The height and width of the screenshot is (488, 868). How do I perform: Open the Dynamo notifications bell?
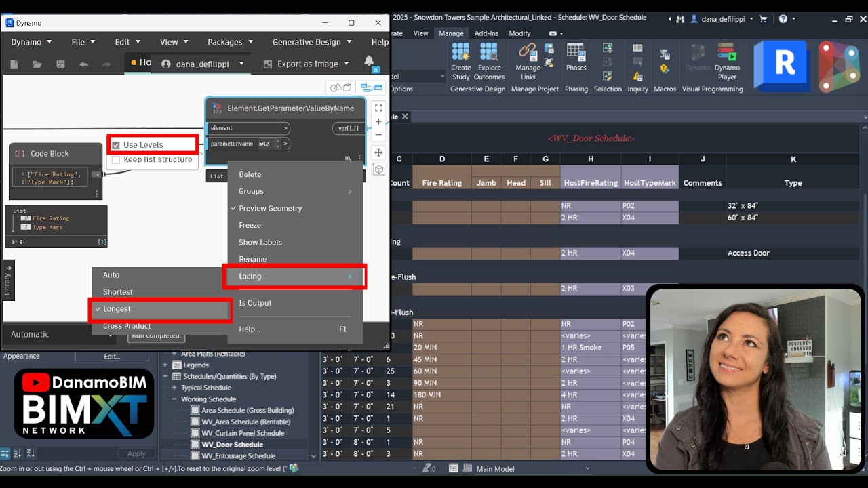click(x=369, y=61)
